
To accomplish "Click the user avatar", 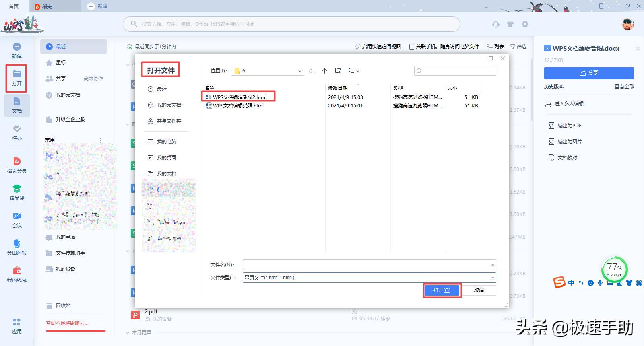I will [627, 24].
